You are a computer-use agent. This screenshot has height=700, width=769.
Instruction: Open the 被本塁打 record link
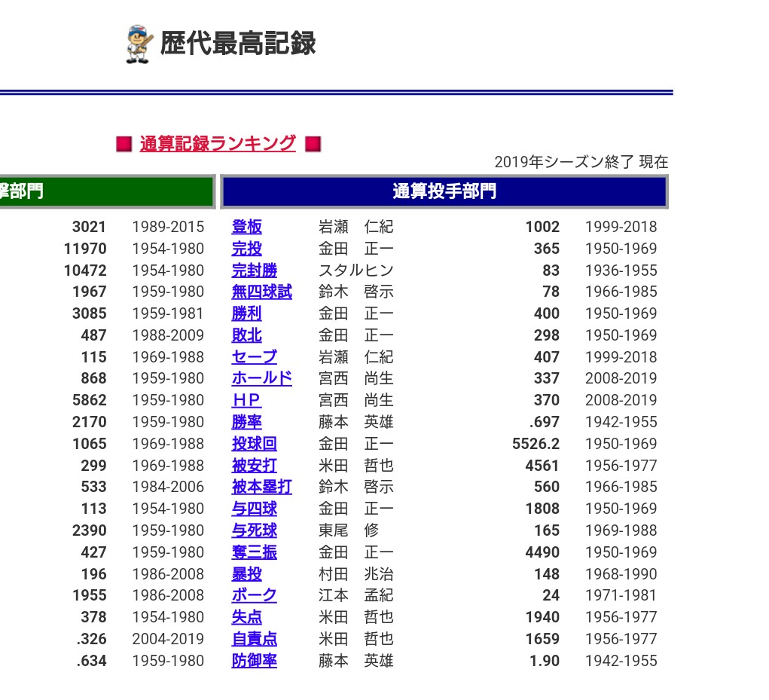point(262,487)
